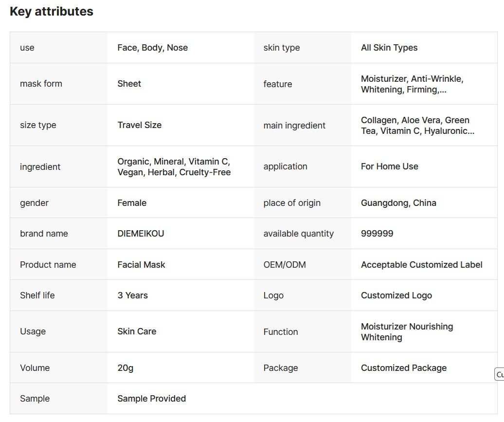The width and height of the screenshot is (504, 422).
Task: Select the Travel Size value
Action: (139, 125)
